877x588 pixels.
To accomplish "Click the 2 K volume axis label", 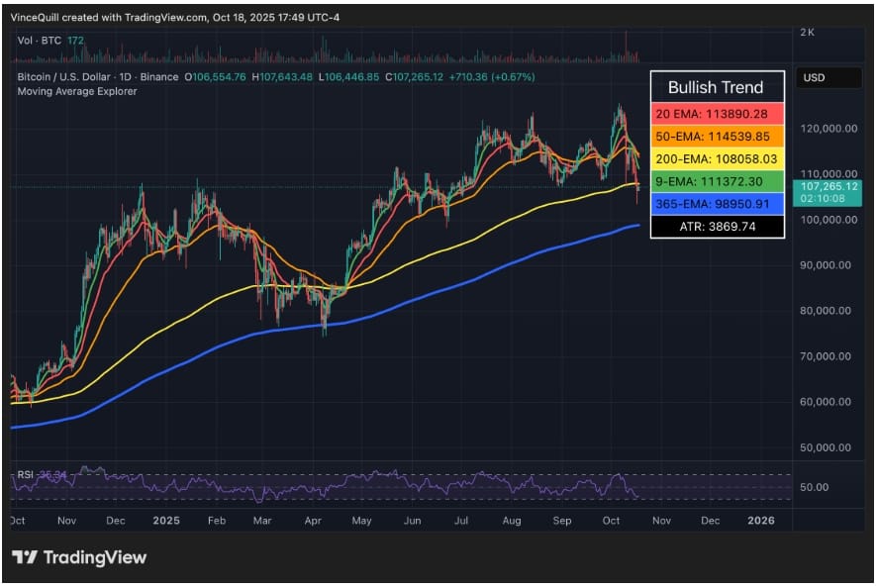I will pos(807,33).
